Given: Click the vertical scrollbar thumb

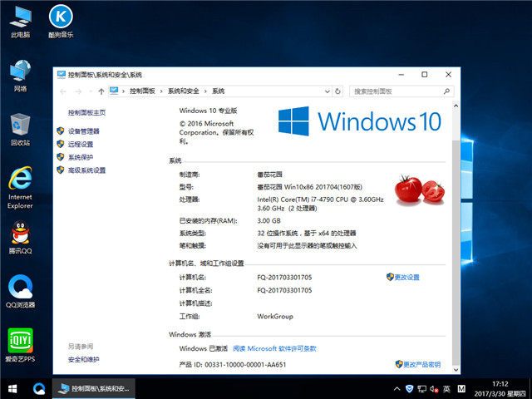Looking at the screenshot, I should (456, 253).
